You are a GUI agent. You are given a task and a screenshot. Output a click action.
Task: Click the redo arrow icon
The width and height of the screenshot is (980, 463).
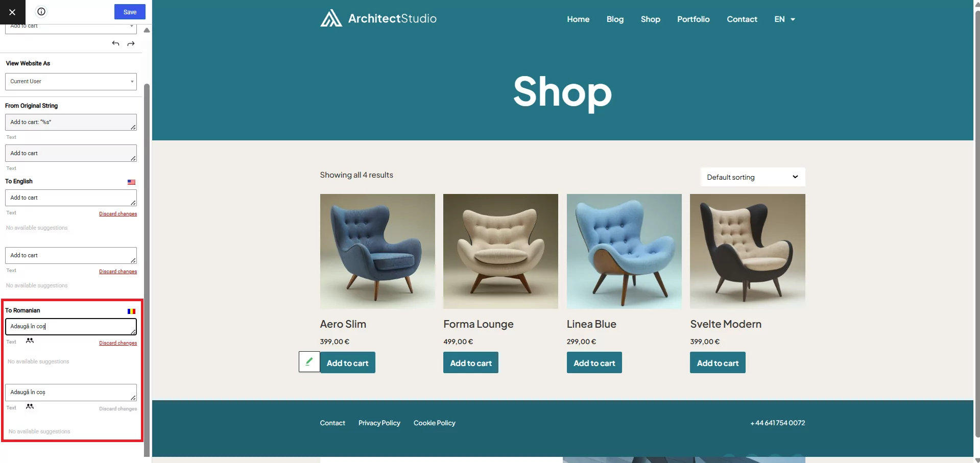[131, 44]
